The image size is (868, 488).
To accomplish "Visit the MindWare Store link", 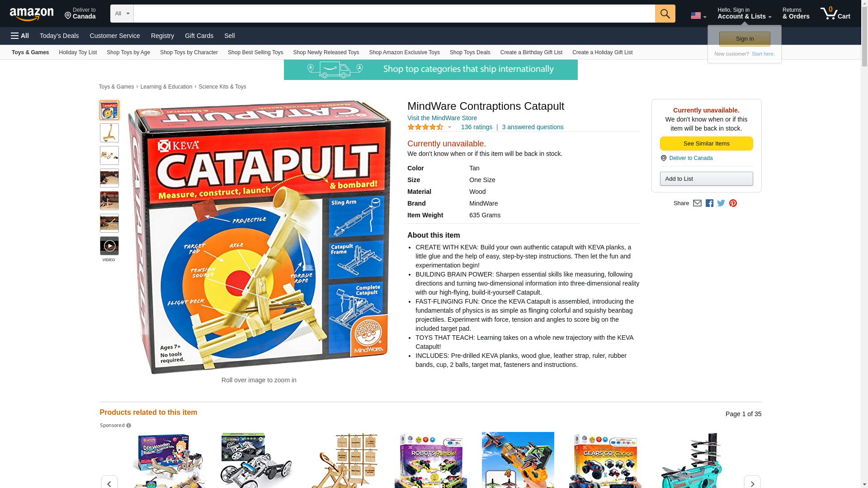I will coord(442,118).
